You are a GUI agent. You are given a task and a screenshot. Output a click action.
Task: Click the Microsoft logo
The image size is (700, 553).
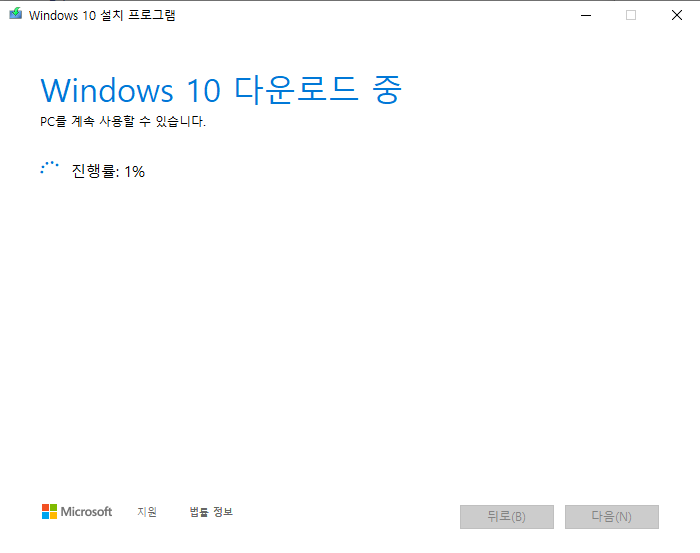(x=77, y=511)
